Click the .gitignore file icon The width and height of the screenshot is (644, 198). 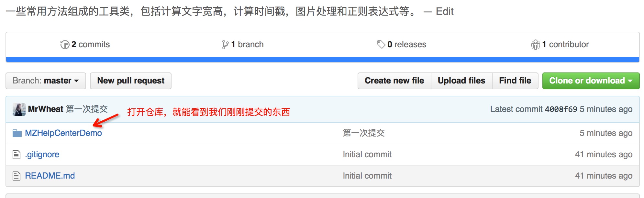(17, 155)
